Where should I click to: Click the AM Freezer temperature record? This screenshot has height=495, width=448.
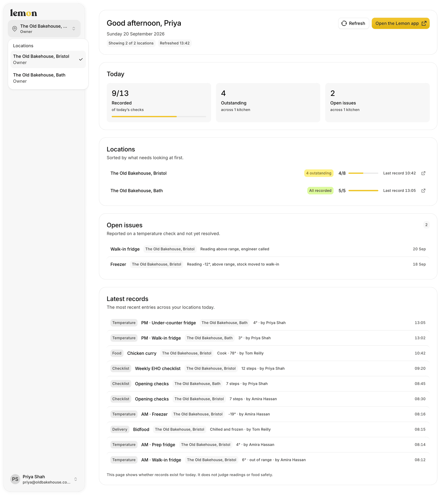point(268,414)
